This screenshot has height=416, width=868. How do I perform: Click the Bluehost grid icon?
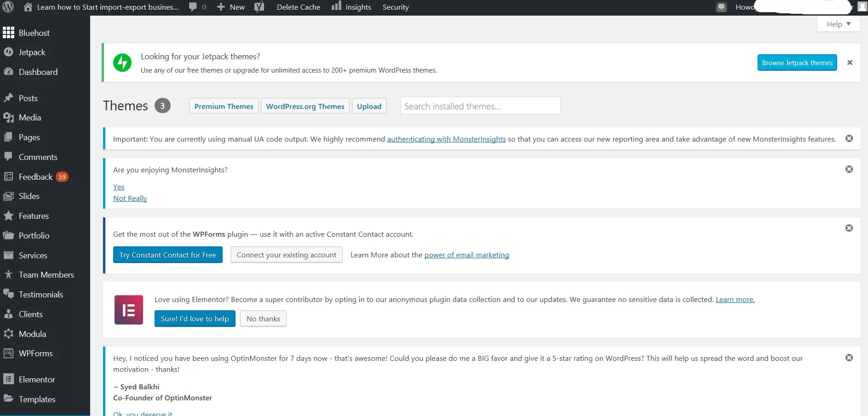[8, 33]
